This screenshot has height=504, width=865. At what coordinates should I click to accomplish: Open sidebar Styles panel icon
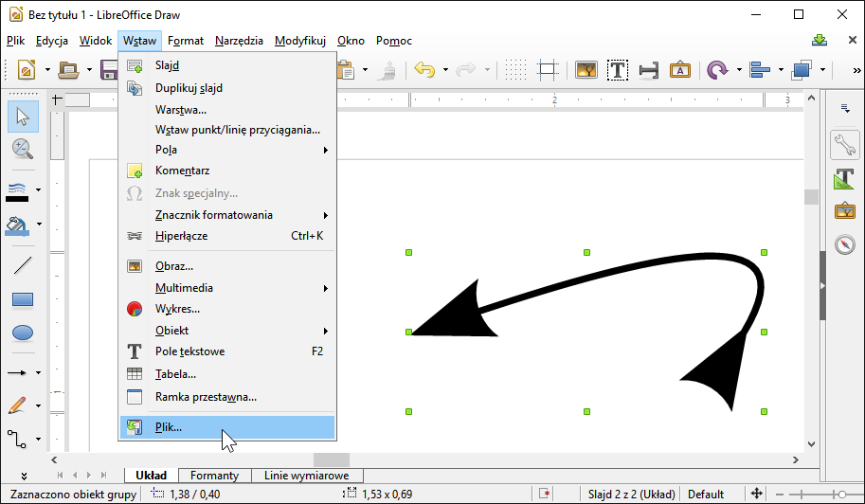844,179
